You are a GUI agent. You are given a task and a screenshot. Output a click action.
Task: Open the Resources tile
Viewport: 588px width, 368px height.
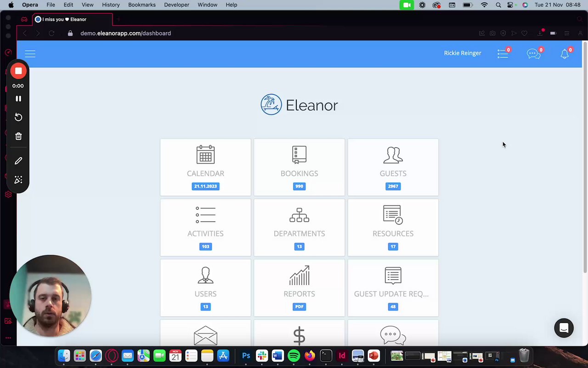(393, 228)
